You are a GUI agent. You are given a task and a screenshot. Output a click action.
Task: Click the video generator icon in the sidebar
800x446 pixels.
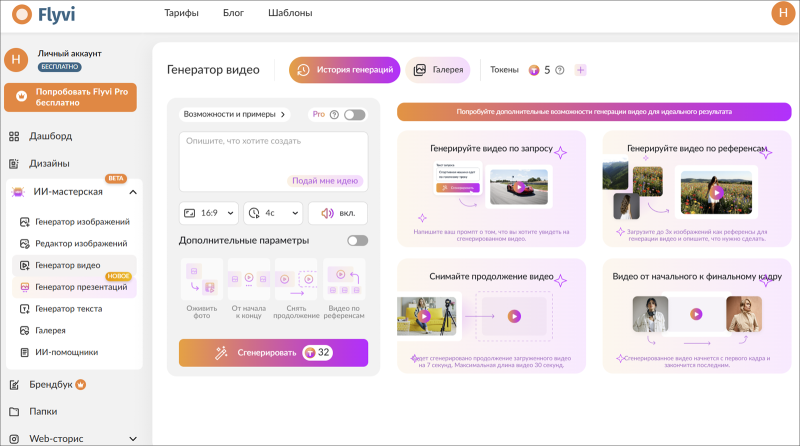click(24, 265)
